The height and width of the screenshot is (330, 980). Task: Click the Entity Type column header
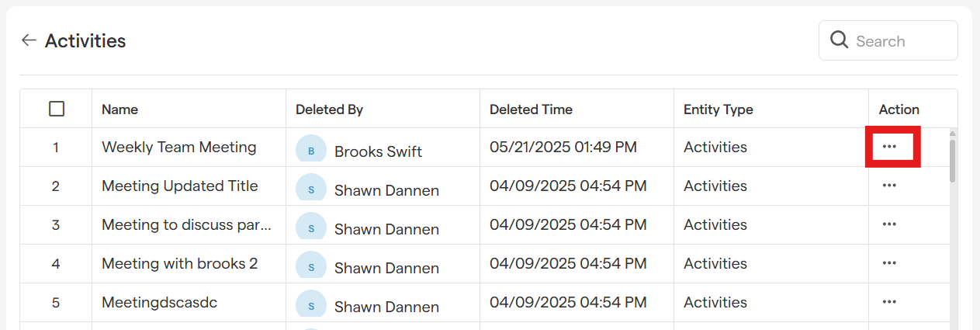[718, 109]
